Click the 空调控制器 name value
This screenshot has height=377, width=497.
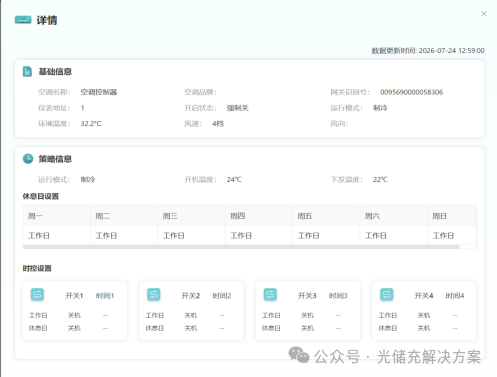(x=99, y=92)
